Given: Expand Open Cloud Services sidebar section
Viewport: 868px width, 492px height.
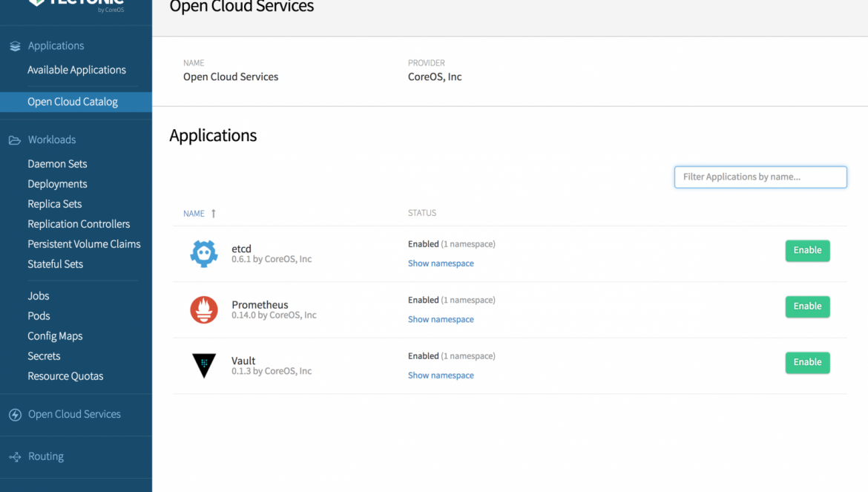Looking at the screenshot, I should (x=74, y=415).
